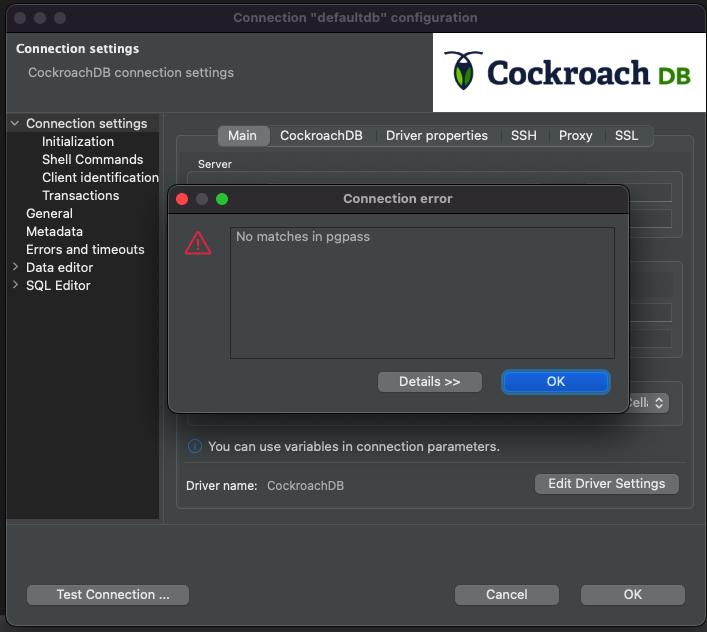Expand the Data editor tree node

pos(15,267)
